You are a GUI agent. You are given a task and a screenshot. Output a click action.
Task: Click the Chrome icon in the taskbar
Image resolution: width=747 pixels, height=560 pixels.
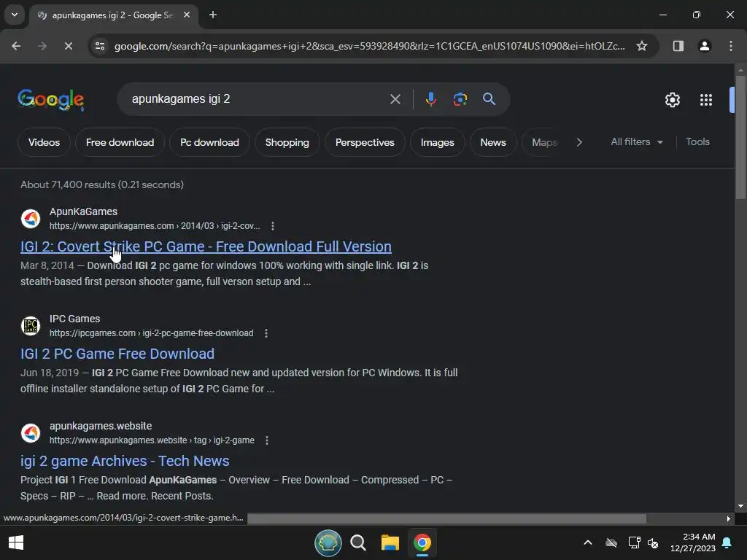(422, 542)
